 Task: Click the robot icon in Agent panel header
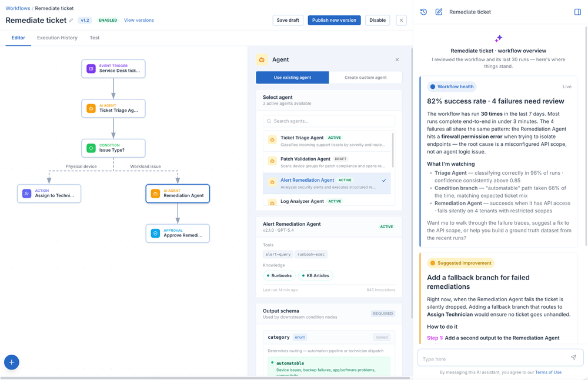pyautogui.click(x=262, y=59)
